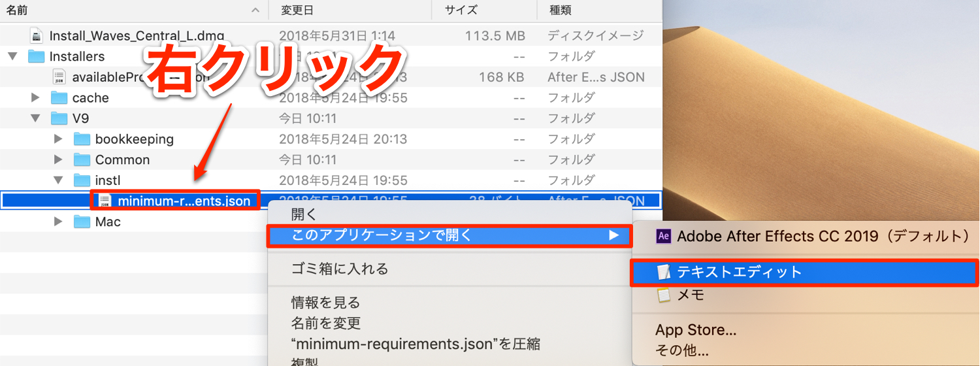Select メモ in the submenu
The width and height of the screenshot is (980, 366).
(806, 295)
